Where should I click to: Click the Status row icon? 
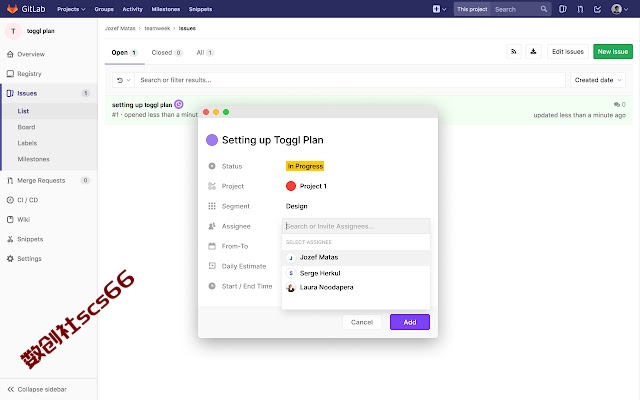click(x=212, y=166)
